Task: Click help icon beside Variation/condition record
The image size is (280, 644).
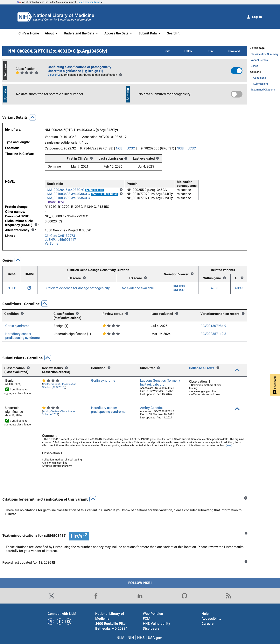Action: [x=243, y=314]
